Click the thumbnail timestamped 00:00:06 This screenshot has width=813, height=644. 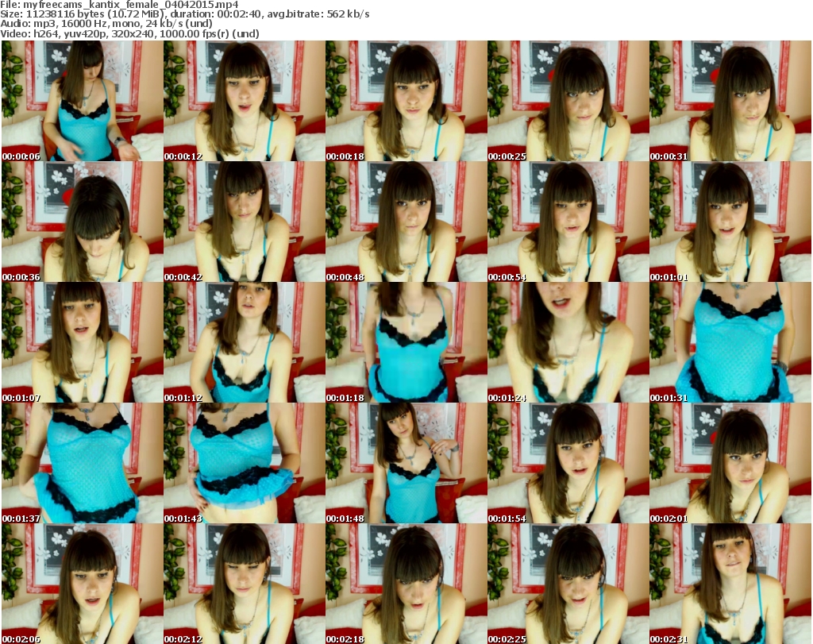tap(82, 101)
